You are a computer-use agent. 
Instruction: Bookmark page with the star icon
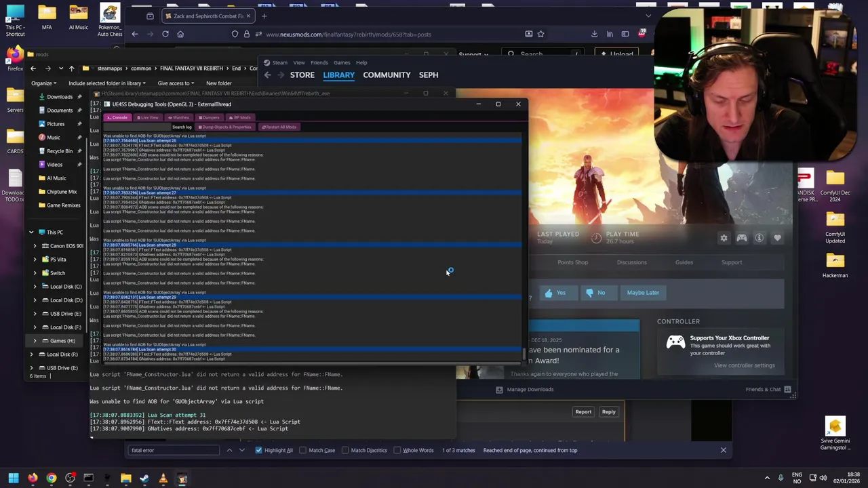540,34
